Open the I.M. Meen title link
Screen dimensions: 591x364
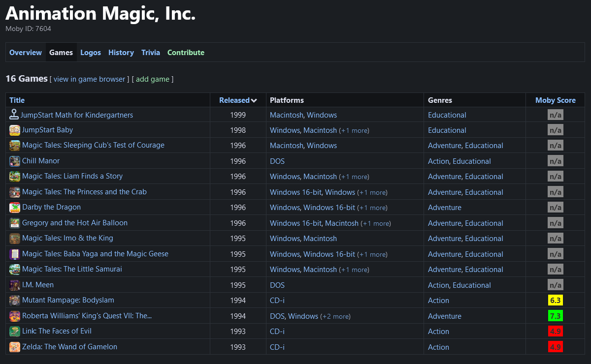(x=38, y=285)
